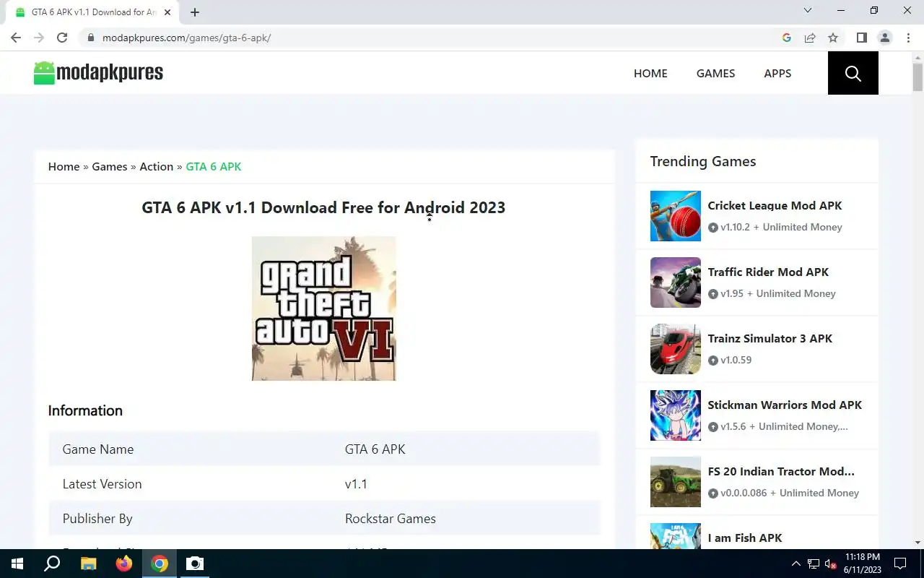Screen dimensions: 924x578
Task: Show hidden system tray icons
Action: [796, 564]
